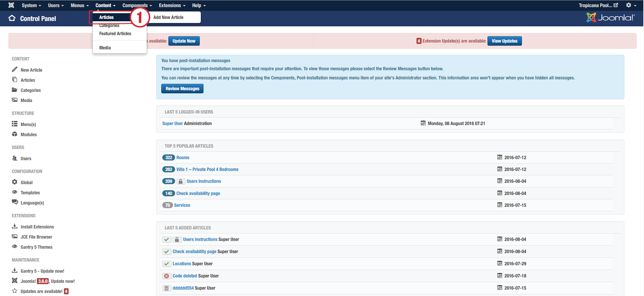Open the Components dropdown menu
Screen dimensions: 644x296
pyautogui.click(x=137, y=5)
